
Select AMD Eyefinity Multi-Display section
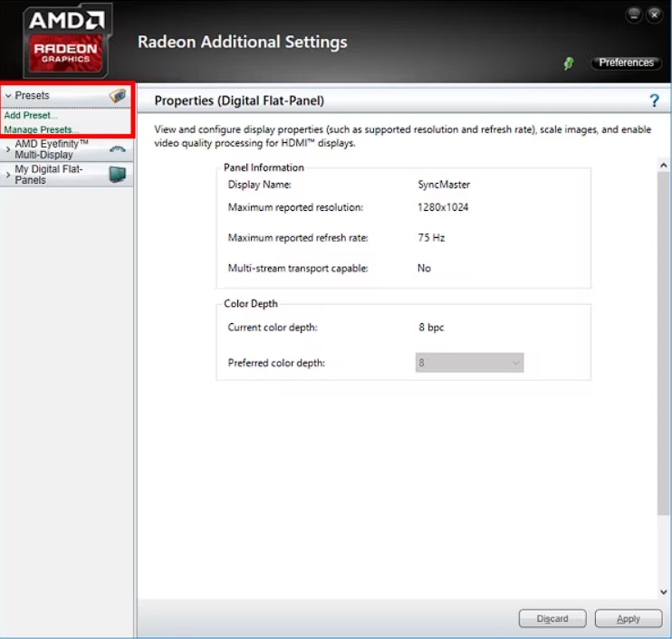[66, 149]
